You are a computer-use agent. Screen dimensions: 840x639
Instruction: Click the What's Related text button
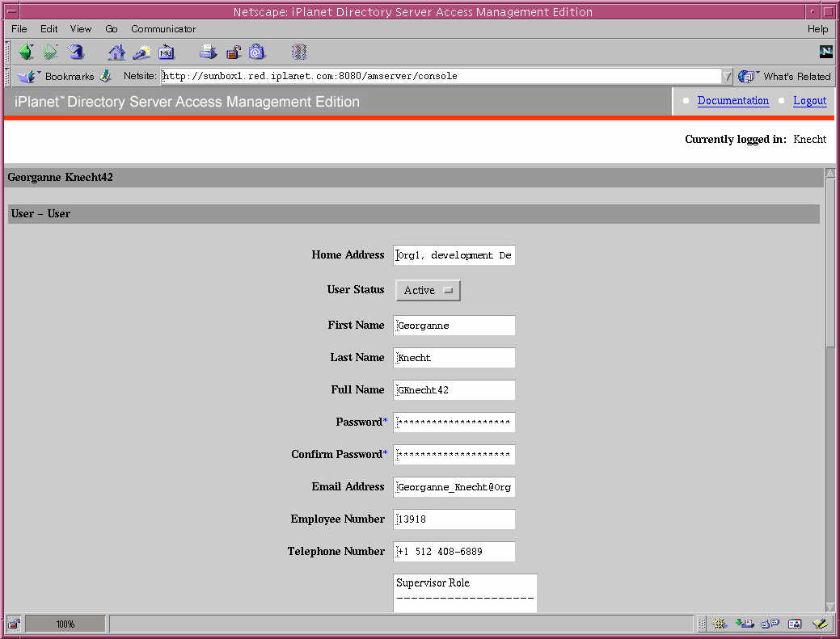click(x=796, y=77)
